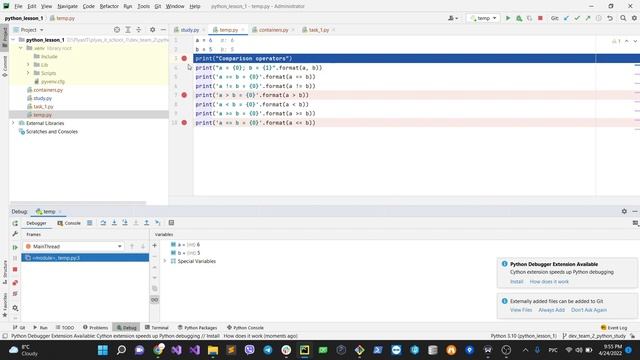
Task: Open Event Log from the status bar
Action: coord(614,328)
